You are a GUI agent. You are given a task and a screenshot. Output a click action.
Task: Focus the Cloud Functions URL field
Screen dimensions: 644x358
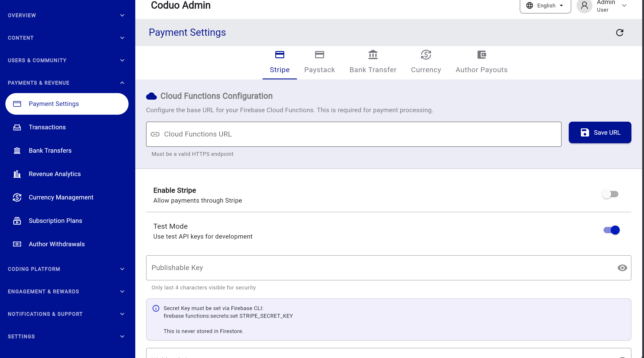353,134
